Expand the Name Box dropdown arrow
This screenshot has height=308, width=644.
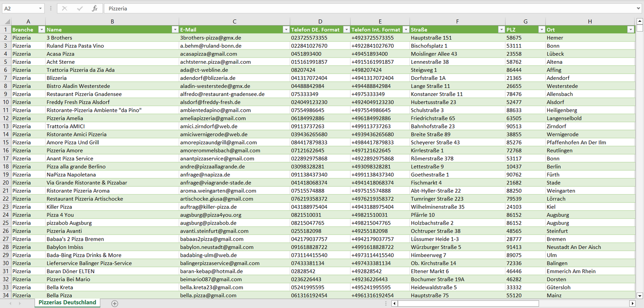(41, 8)
